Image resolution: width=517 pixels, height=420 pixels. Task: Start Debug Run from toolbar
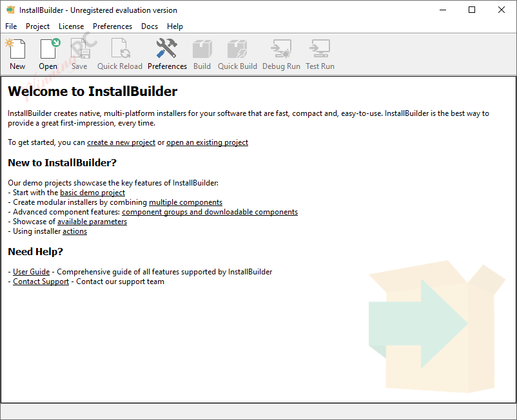(281, 54)
